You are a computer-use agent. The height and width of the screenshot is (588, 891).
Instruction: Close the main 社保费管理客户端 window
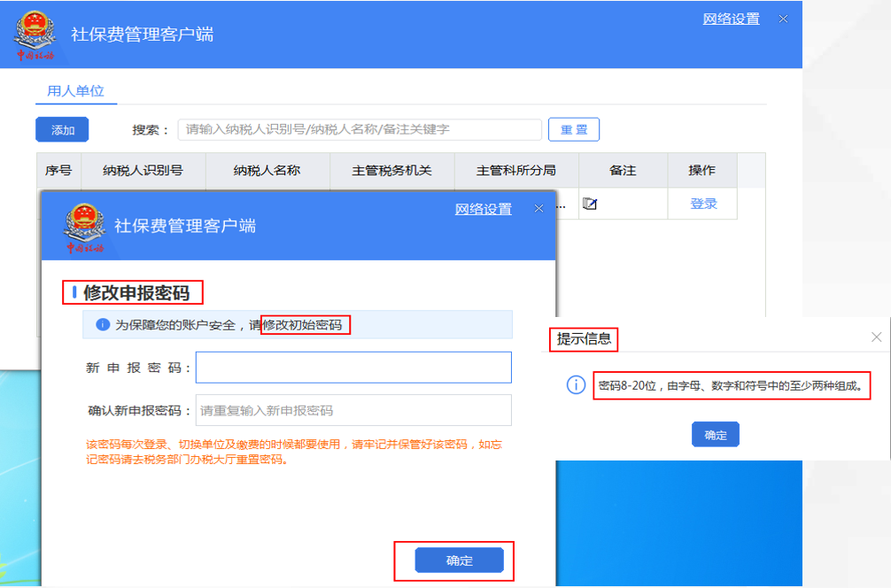coord(783,19)
